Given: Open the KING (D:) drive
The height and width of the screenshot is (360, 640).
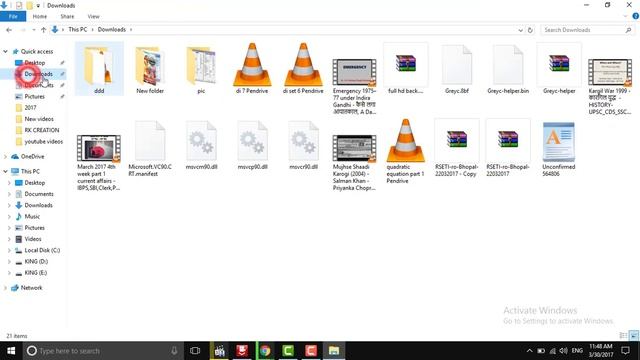Looking at the screenshot, I should [x=36, y=262].
